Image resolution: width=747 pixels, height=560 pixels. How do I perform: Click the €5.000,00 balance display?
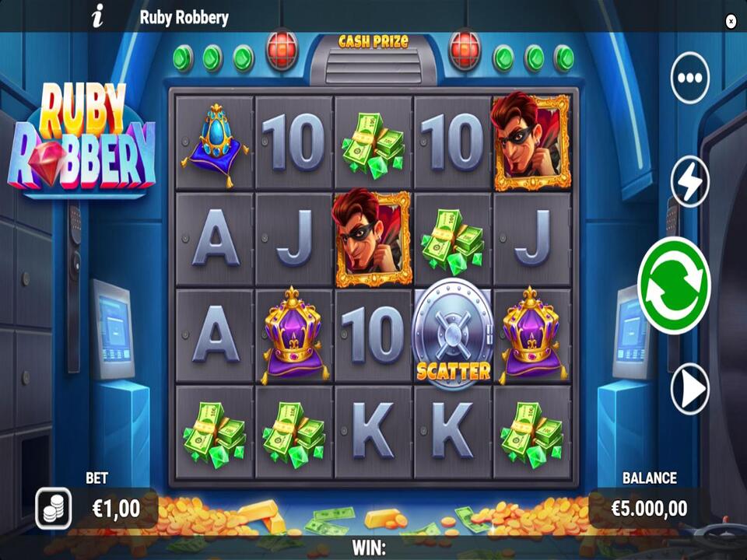point(649,509)
